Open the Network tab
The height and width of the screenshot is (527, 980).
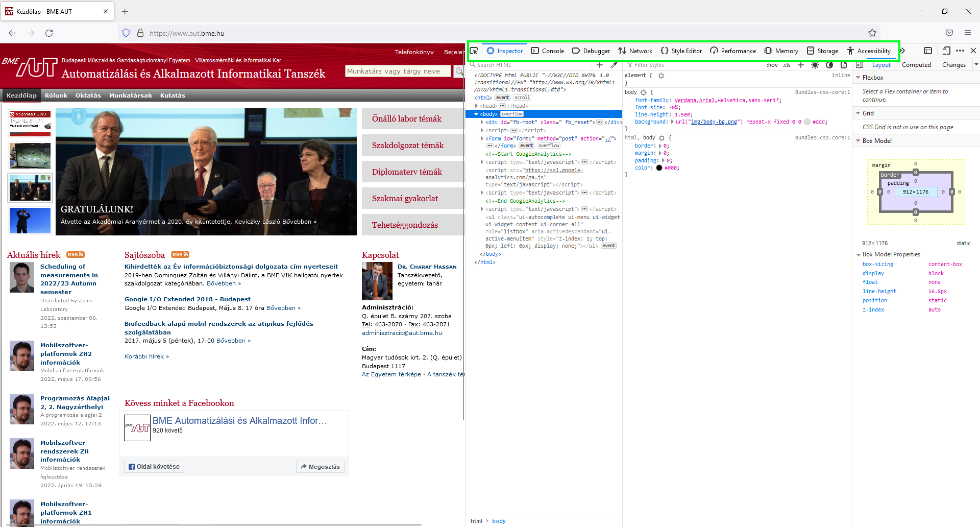tap(635, 51)
